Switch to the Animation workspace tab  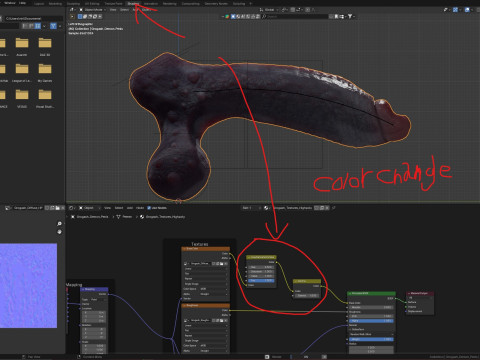[x=151, y=4]
